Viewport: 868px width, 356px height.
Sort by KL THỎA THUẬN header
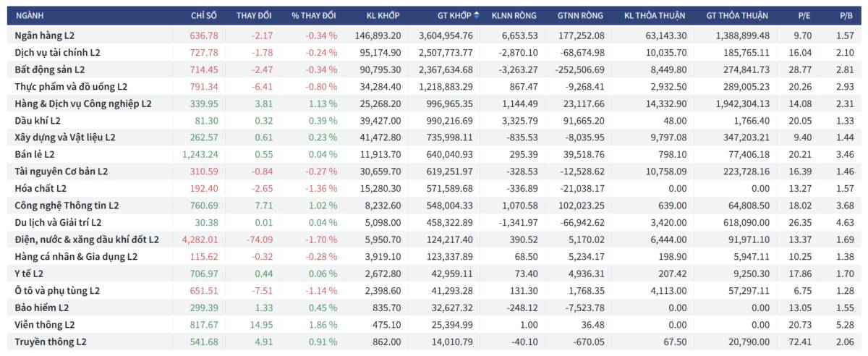[656, 15]
